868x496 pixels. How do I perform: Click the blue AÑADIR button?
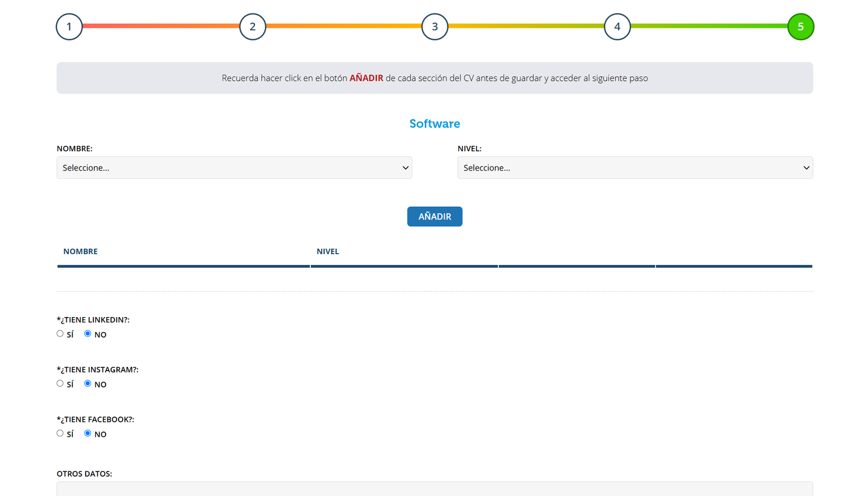(435, 216)
